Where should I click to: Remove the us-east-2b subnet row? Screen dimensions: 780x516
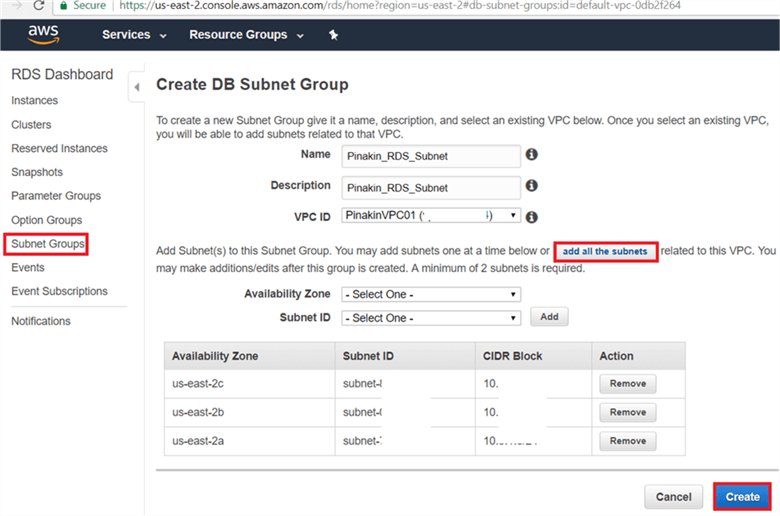coord(628,413)
